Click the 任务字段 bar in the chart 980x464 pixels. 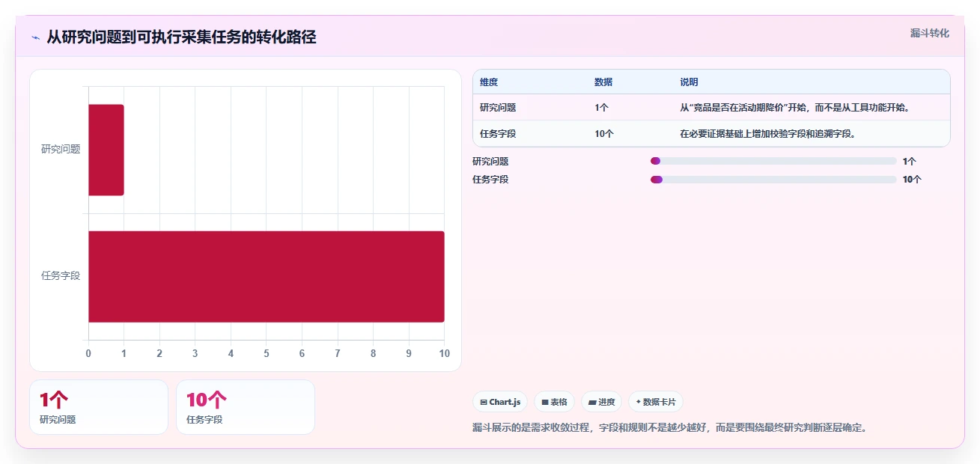coord(267,276)
